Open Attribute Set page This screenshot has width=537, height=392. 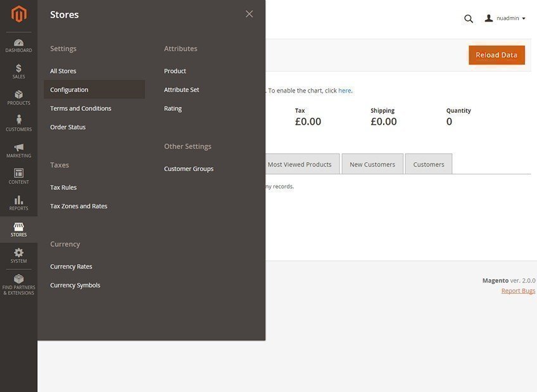pos(182,90)
